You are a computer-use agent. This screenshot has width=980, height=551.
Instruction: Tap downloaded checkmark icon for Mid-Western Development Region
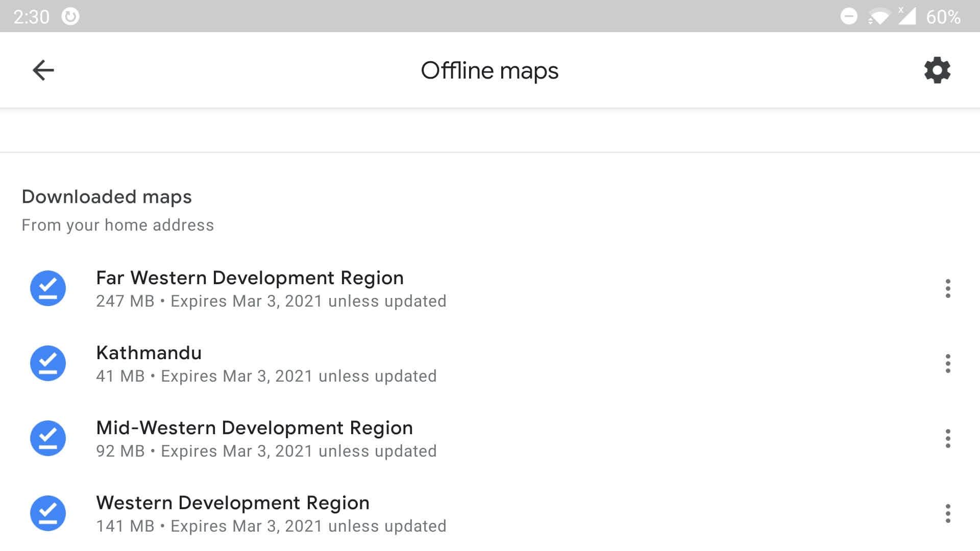pyautogui.click(x=48, y=438)
